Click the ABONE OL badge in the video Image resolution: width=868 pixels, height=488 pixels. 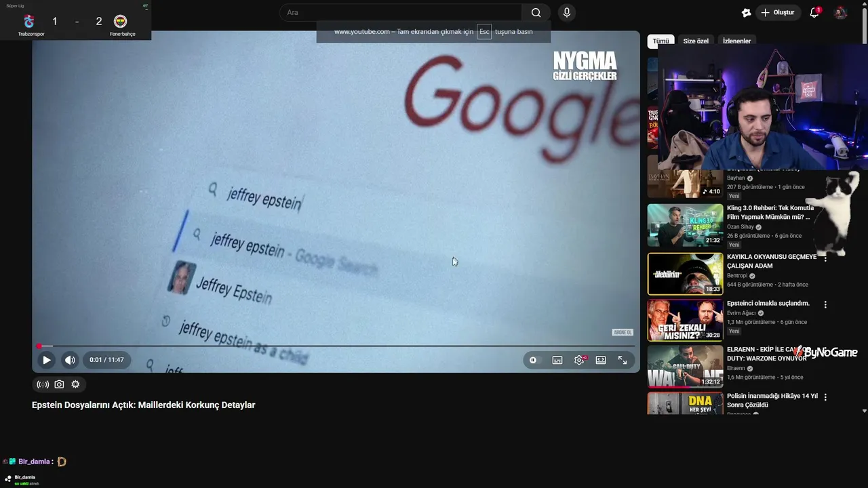(623, 332)
